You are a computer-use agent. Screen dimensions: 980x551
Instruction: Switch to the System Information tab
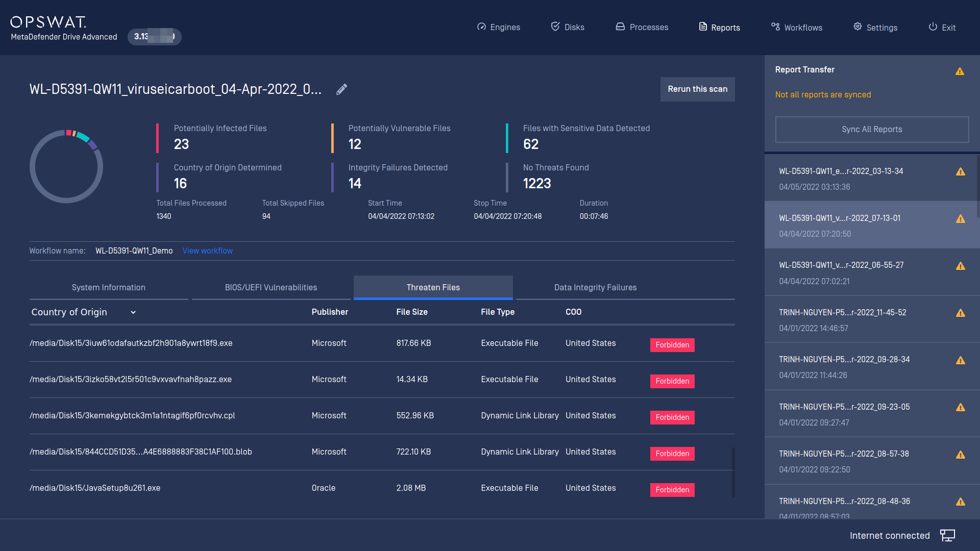(109, 288)
